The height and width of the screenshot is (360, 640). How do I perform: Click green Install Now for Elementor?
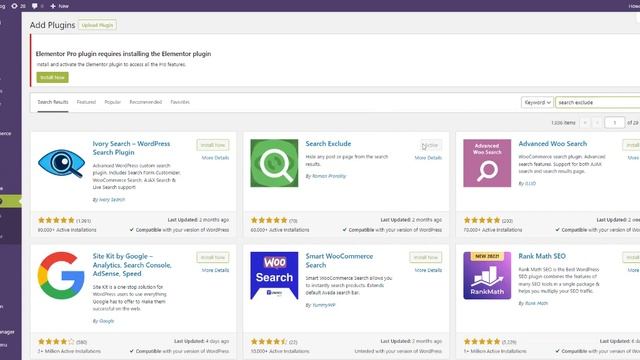pyautogui.click(x=53, y=77)
